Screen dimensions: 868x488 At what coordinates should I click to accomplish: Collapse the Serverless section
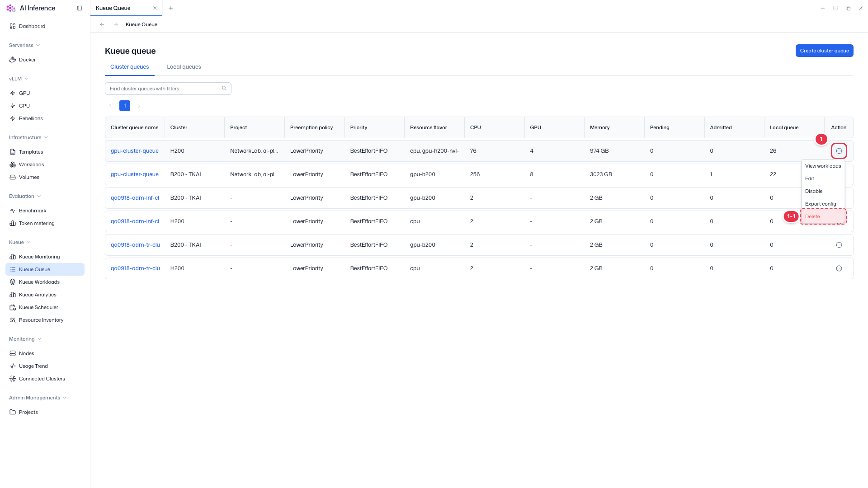(x=38, y=45)
